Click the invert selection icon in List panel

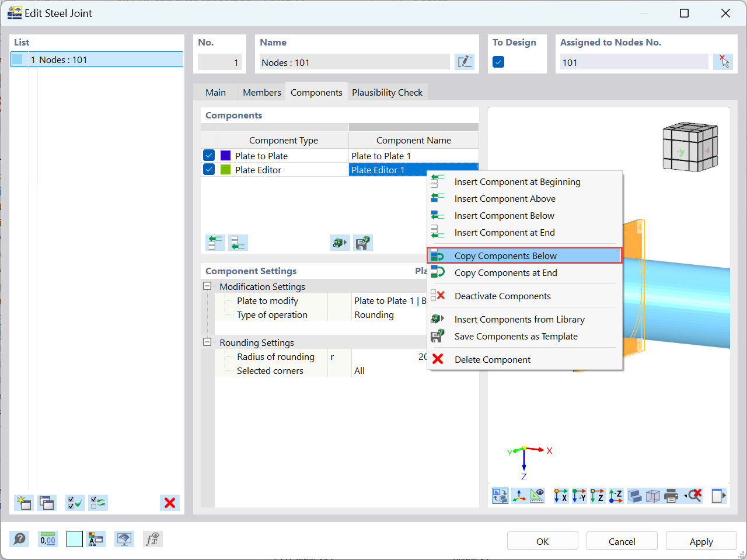click(98, 503)
